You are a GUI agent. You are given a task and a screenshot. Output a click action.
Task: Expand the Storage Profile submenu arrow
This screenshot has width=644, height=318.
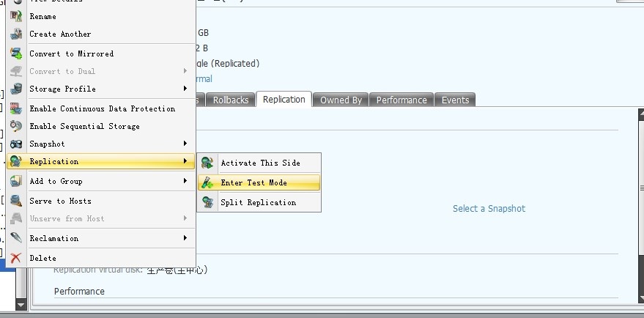coord(185,89)
